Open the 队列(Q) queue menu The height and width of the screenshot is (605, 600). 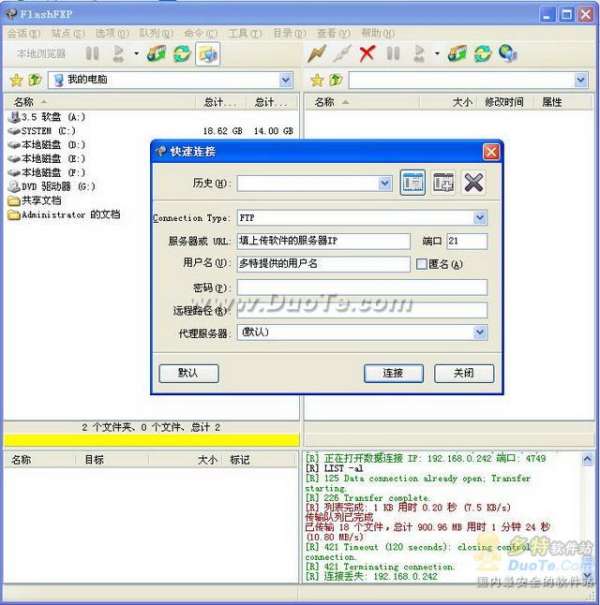pyautogui.click(x=156, y=34)
